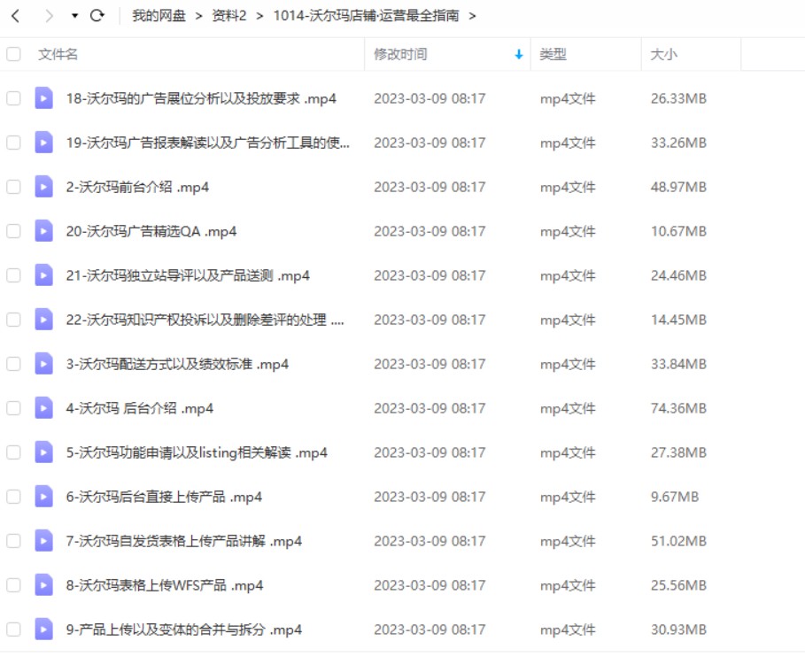Check the box for 19-沃尔玛广告报表解读 file
The height and width of the screenshot is (672, 805).
click(x=13, y=143)
